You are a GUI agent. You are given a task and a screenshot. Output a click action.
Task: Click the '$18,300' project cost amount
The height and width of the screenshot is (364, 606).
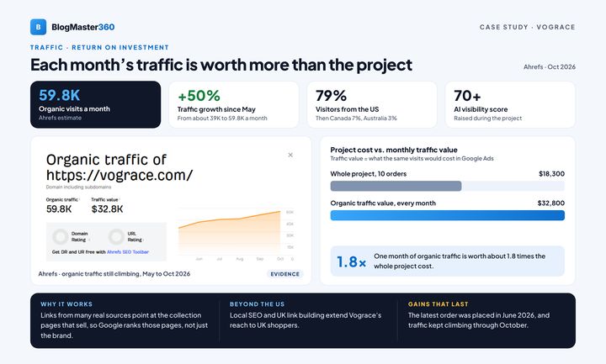[x=551, y=174]
